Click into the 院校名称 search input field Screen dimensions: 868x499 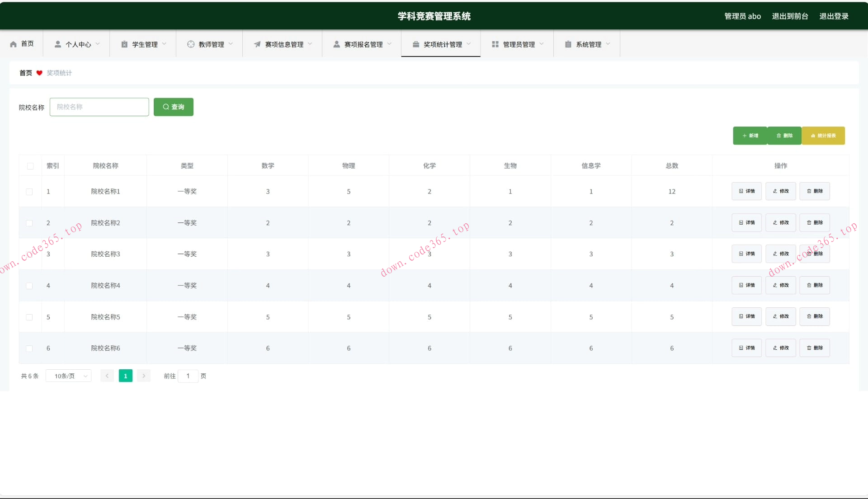(99, 107)
